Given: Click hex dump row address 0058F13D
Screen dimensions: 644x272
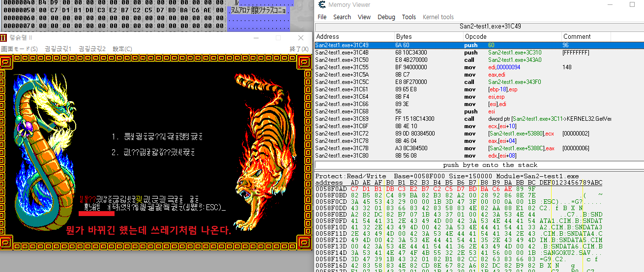Looking at the screenshot, I should pyautogui.click(x=330, y=246).
